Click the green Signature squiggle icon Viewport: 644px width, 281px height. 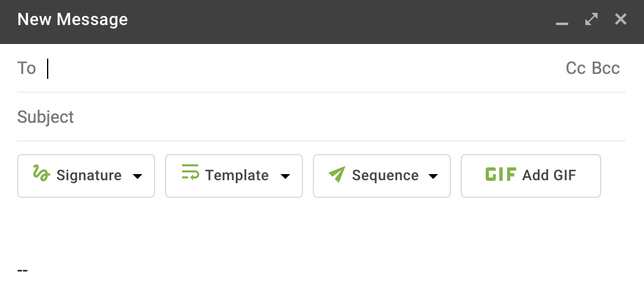(x=41, y=174)
